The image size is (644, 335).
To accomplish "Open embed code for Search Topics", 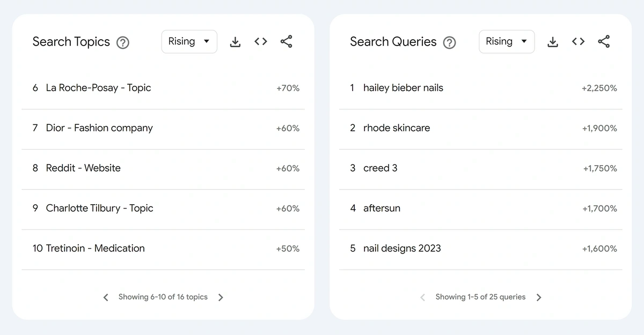I will click(261, 42).
